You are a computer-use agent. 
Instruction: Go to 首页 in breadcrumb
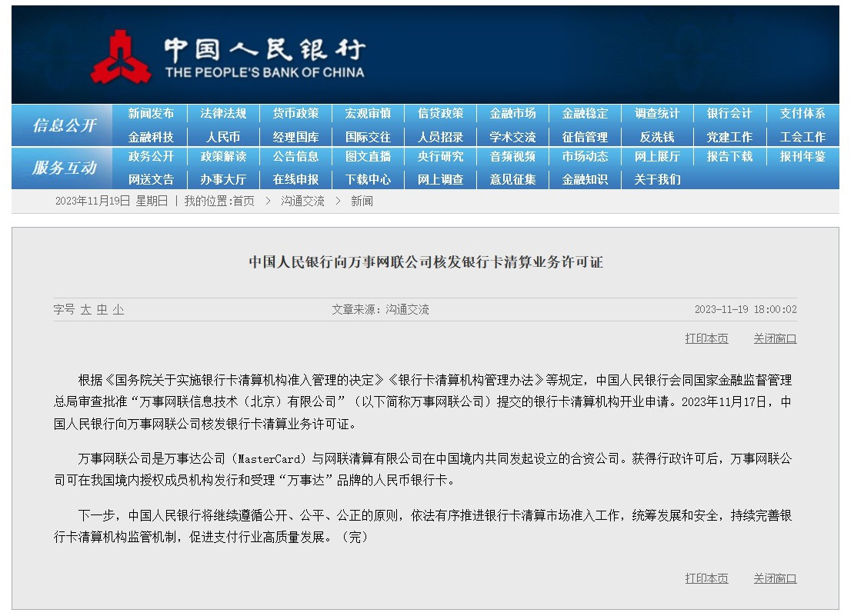click(x=243, y=201)
